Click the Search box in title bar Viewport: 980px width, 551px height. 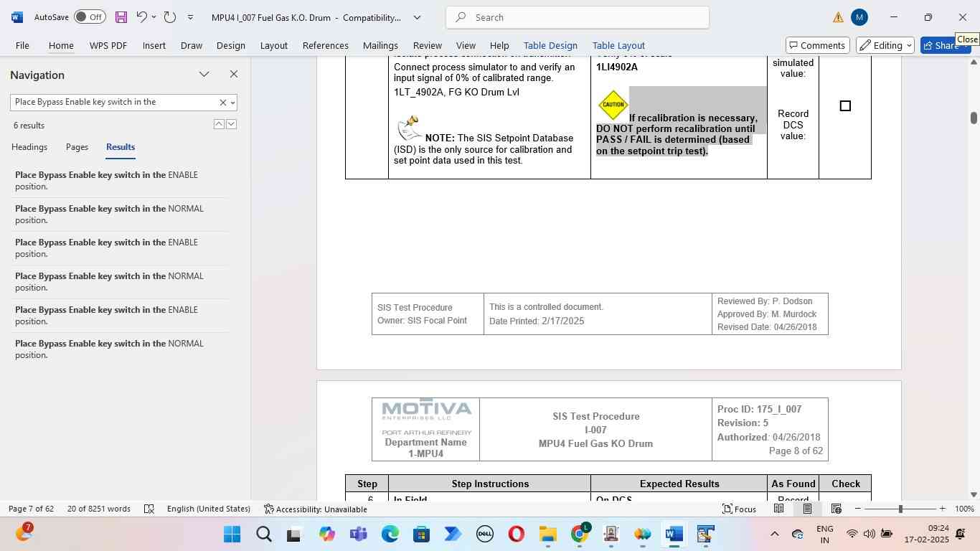578,17
